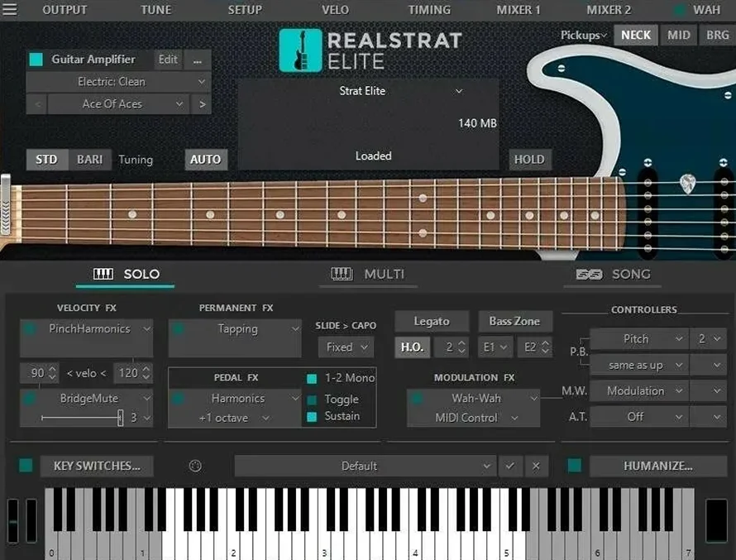The image size is (736, 560).
Task: Click the HUMANIZE... button
Action: (657, 466)
